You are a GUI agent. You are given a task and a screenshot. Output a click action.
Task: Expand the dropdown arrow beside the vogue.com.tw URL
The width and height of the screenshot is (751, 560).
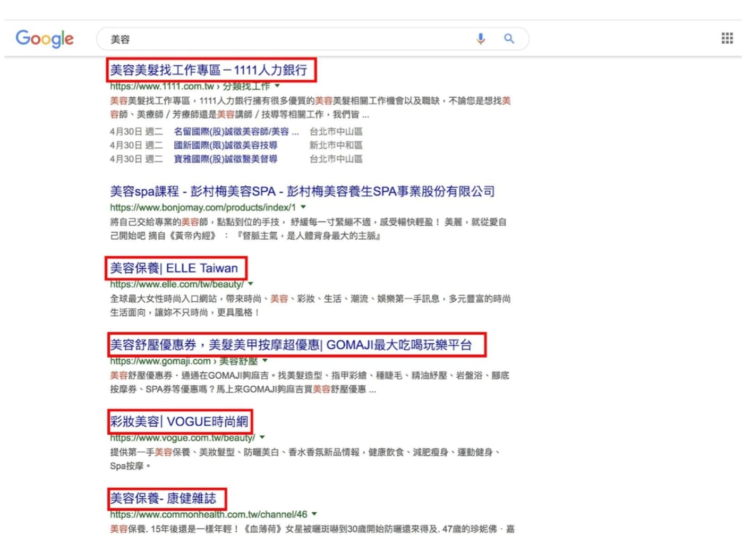click(262, 437)
